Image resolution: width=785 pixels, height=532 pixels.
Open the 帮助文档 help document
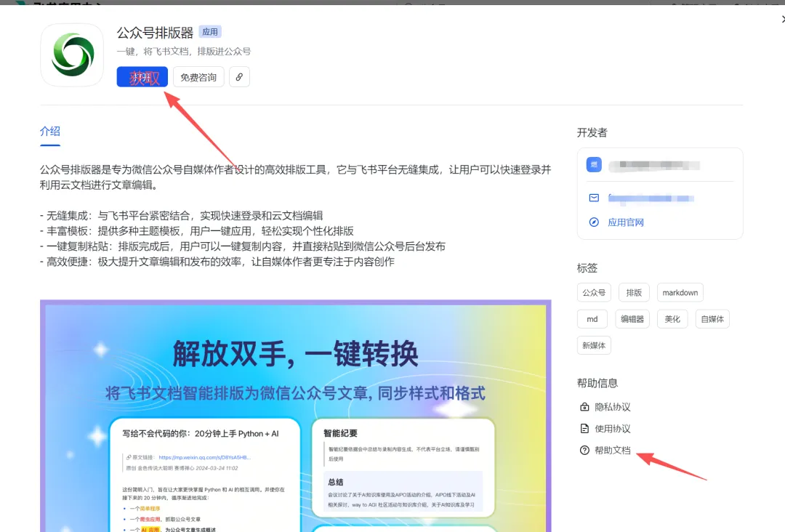point(612,450)
